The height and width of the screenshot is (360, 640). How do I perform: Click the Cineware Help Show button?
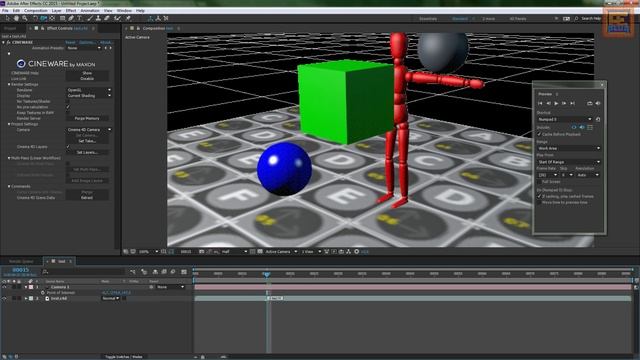coord(87,73)
